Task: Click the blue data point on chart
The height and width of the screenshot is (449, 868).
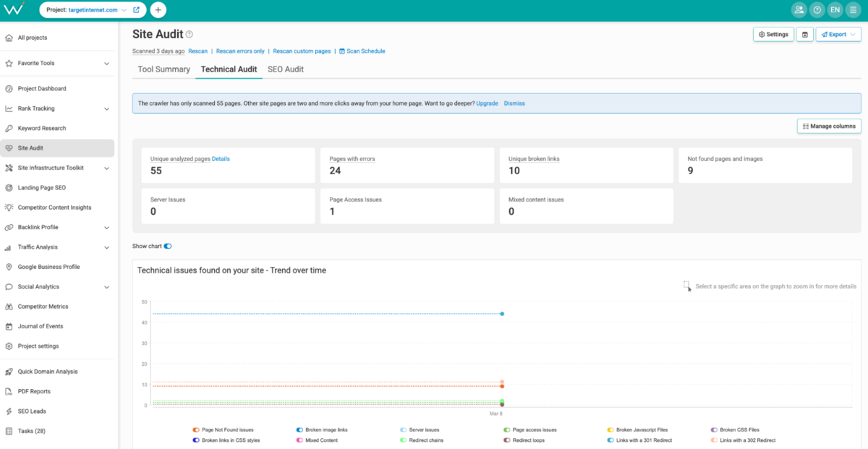Action: point(502,314)
